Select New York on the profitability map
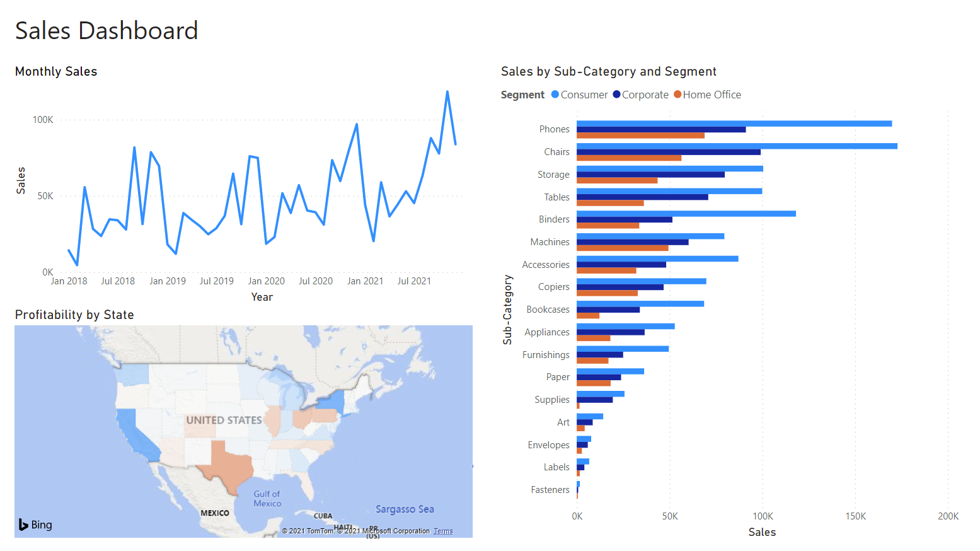The image size is (980, 551). pos(332,402)
